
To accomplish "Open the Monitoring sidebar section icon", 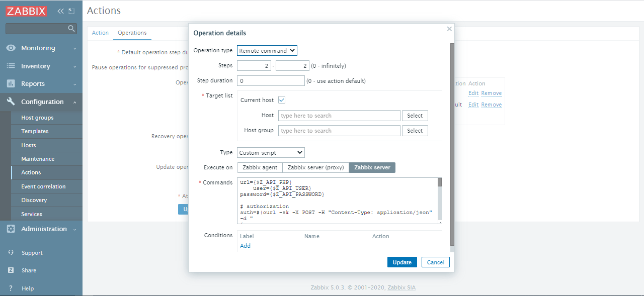I will [11, 48].
